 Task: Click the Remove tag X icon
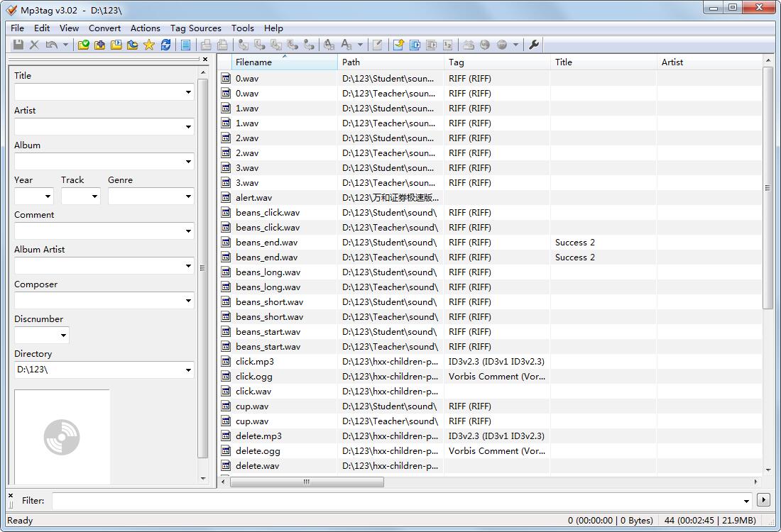(x=34, y=45)
